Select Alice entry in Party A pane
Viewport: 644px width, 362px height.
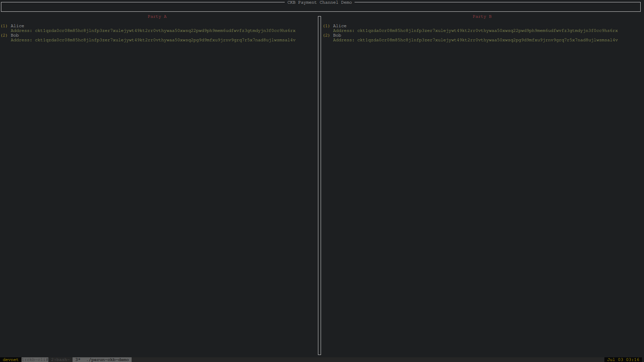pos(17,26)
